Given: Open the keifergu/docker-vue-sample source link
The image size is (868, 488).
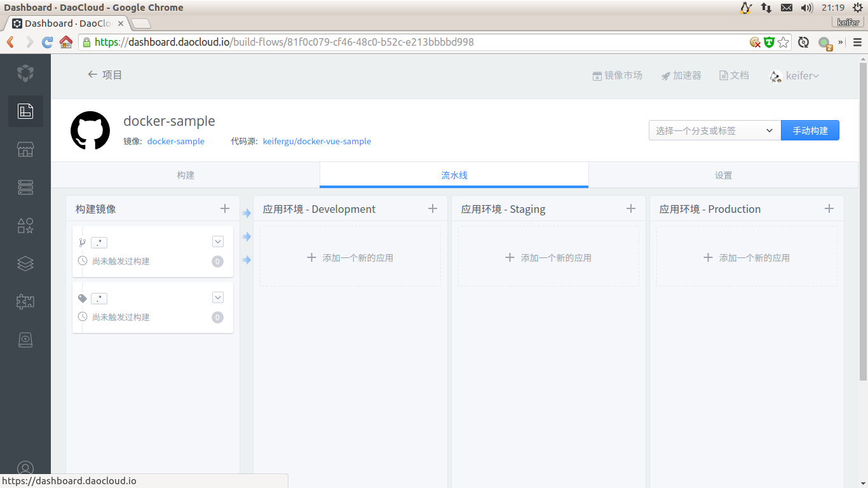Looking at the screenshot, I should (x=317, y=141).
